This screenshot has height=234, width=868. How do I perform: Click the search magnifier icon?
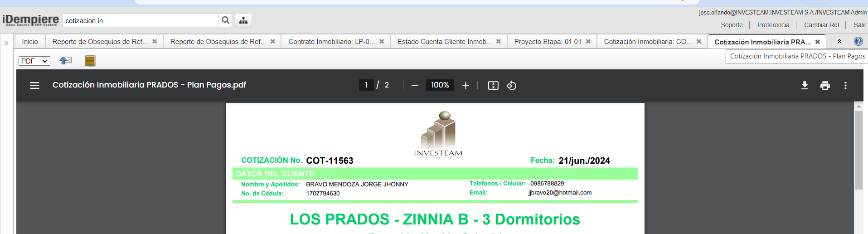(225, 20)
